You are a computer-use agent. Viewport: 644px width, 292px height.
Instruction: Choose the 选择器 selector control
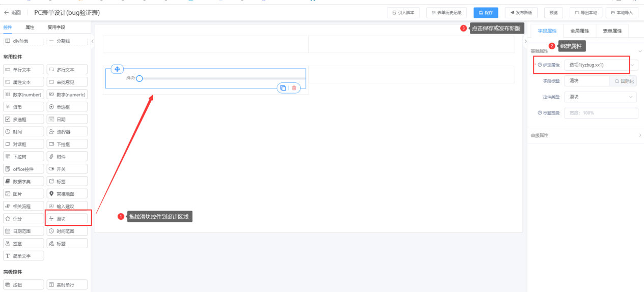pyautogui.click(x=67, y=132)
